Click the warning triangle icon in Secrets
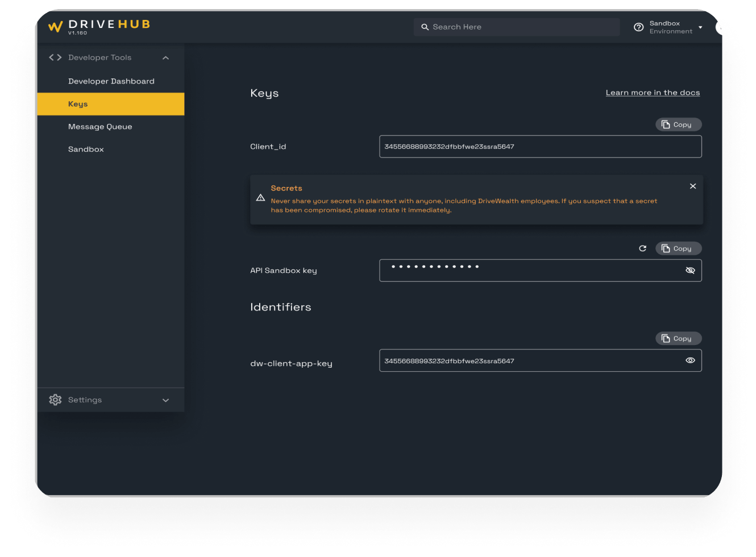756x557 pixels. 260,198
